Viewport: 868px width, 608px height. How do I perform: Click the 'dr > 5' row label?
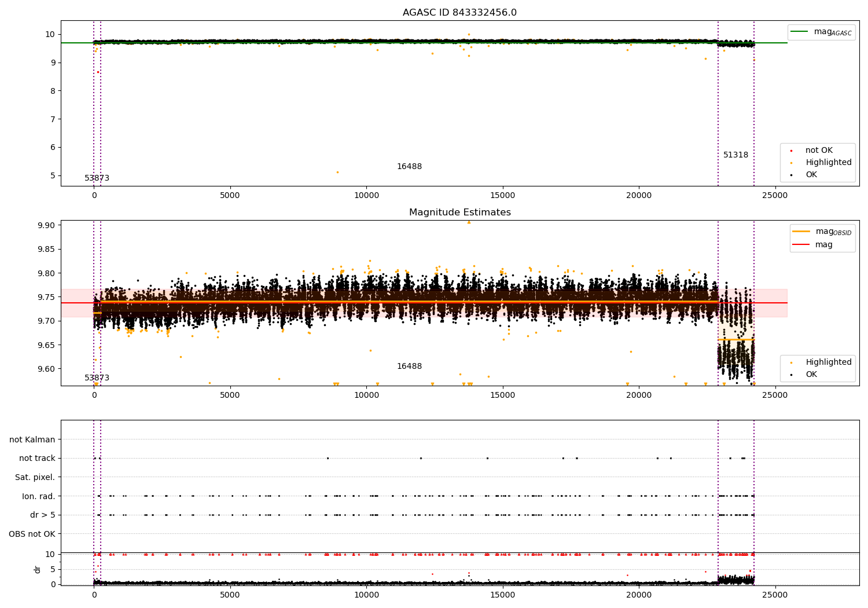(43, 515)
